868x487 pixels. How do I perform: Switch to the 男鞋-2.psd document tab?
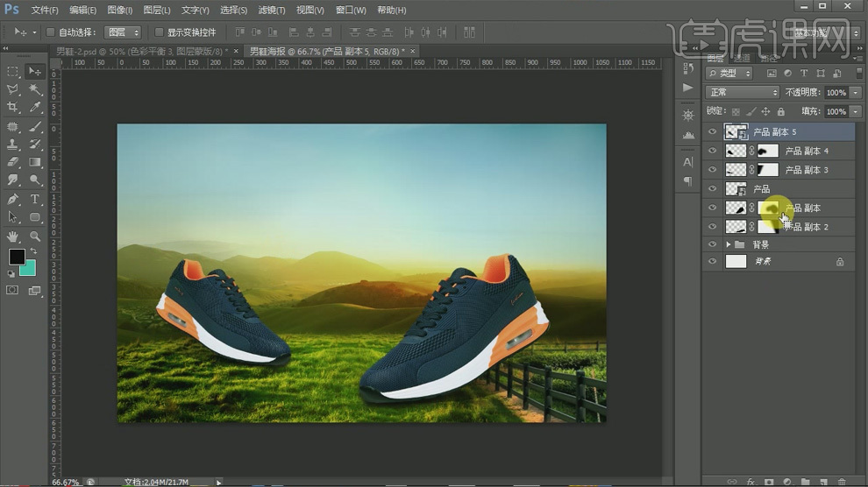click(140, 52)
